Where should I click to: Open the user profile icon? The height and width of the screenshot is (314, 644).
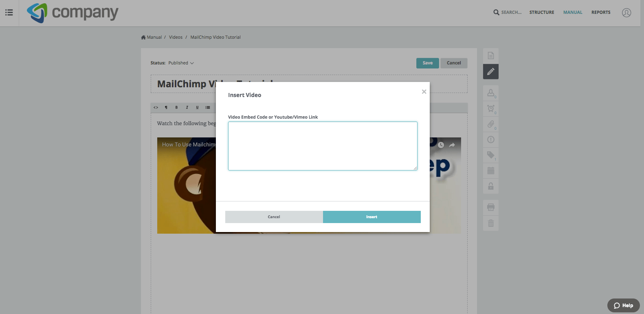(626, 13)
